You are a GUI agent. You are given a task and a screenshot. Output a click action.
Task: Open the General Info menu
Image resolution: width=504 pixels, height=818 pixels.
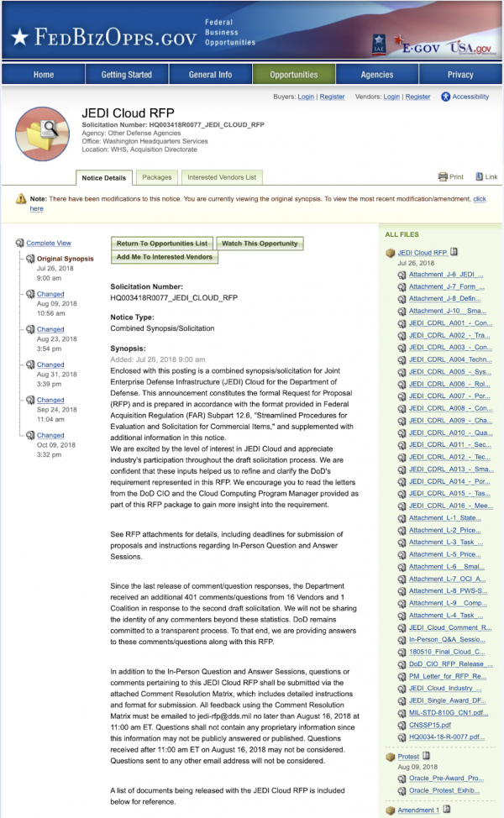210,74
